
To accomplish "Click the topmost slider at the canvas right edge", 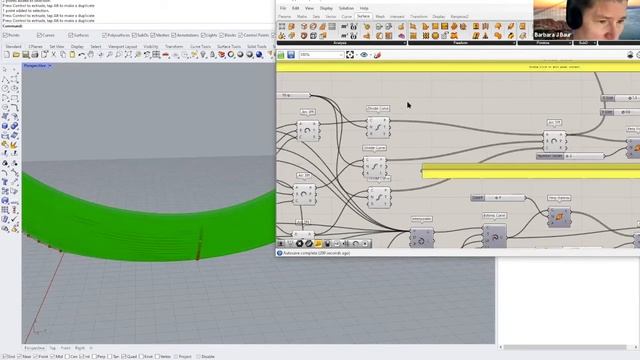I will pyautogui.click(x=620, y=98).
